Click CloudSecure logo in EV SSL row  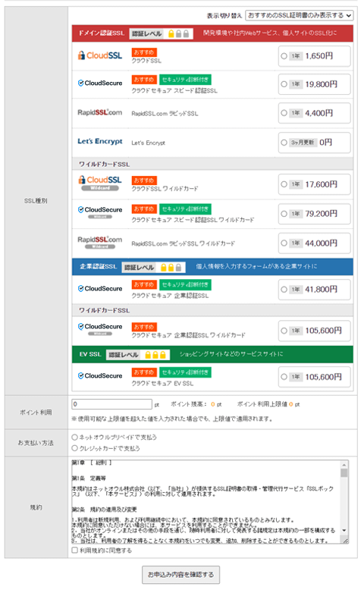(100, 376)
